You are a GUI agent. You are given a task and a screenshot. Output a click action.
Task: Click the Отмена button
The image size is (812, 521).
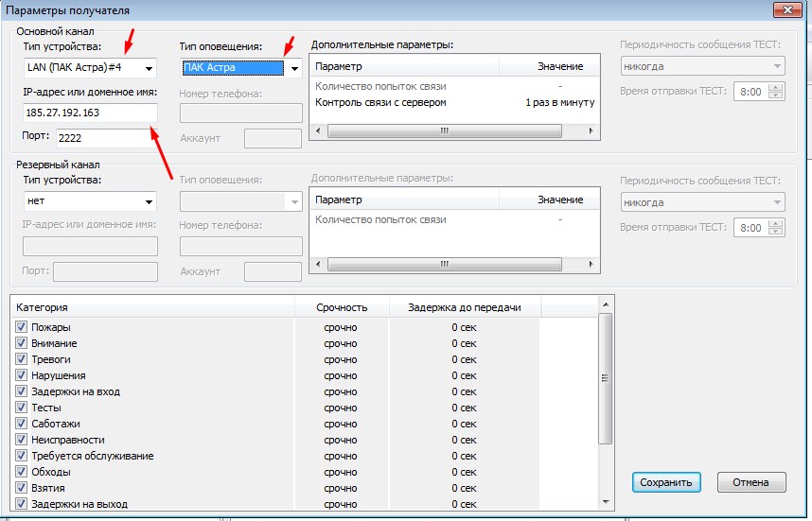751,482
